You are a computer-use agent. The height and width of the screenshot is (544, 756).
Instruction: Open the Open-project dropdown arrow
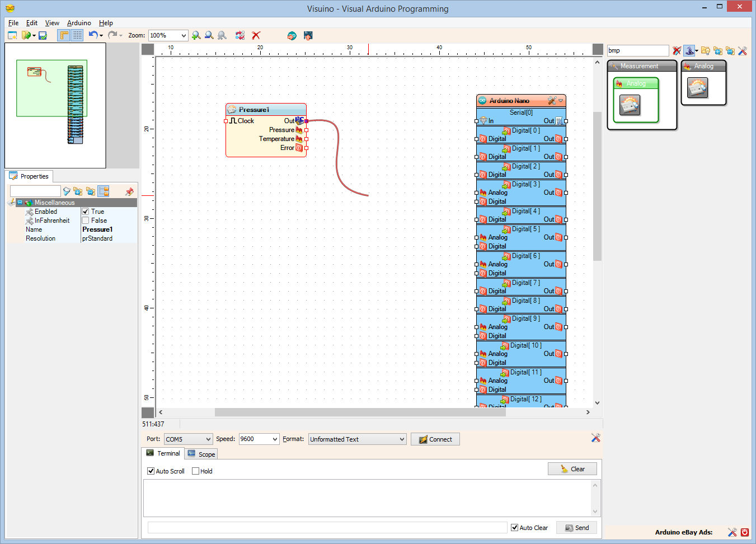pyautogui.click(x=34, y=36)
